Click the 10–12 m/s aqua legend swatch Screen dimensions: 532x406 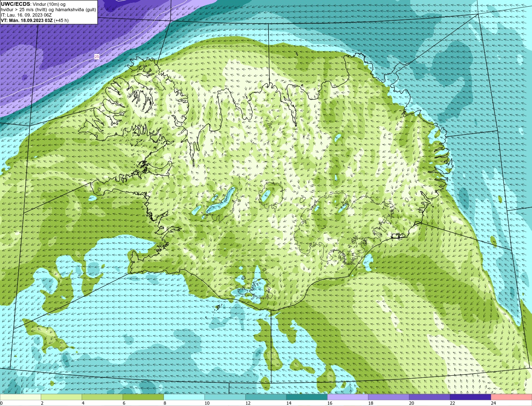(225, 397)
